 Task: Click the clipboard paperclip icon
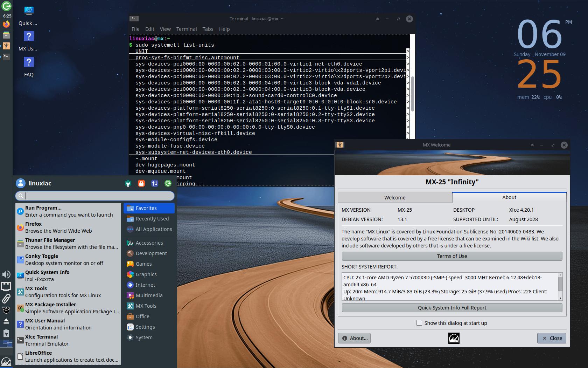coord(6,299)
